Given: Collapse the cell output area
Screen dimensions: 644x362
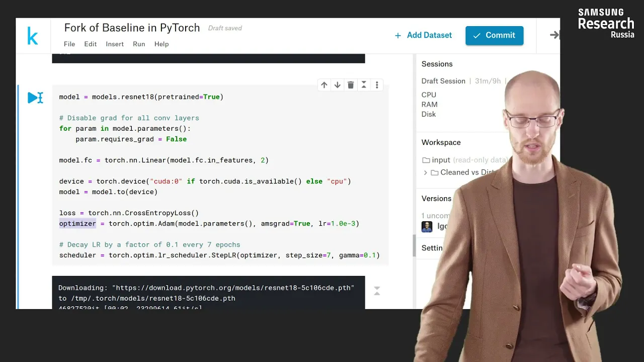Looking at the screenshot, I should coord(377,291).
